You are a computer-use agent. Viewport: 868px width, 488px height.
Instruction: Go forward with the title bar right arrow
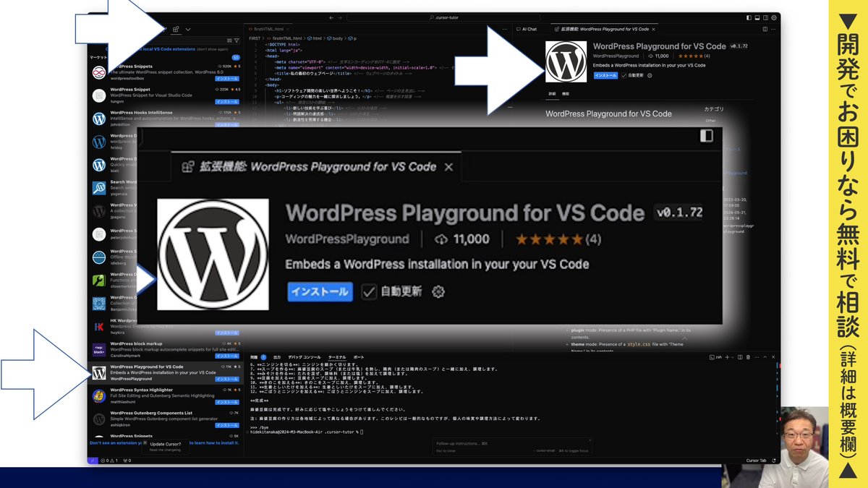coord(341,17)
